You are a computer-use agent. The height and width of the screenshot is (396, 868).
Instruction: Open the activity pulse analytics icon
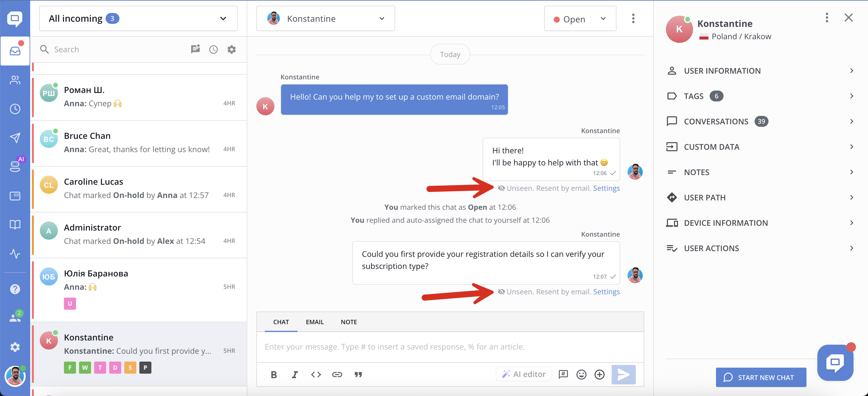click(x=15, y=254)
